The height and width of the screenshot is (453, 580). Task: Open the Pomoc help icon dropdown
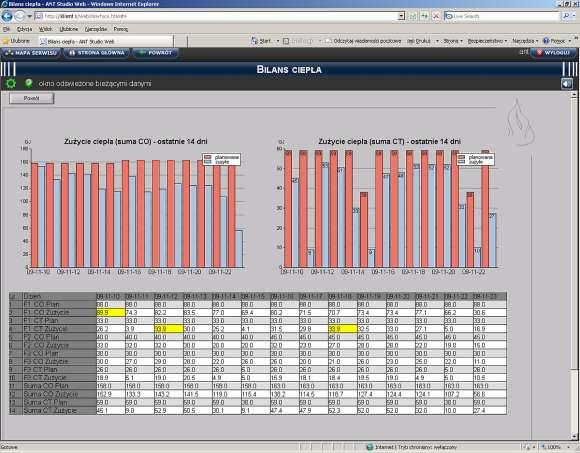556,41
